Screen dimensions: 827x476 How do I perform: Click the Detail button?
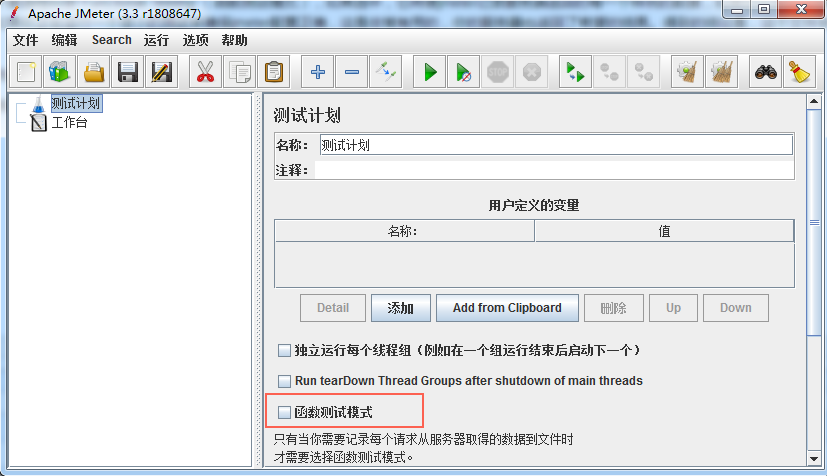333,308
